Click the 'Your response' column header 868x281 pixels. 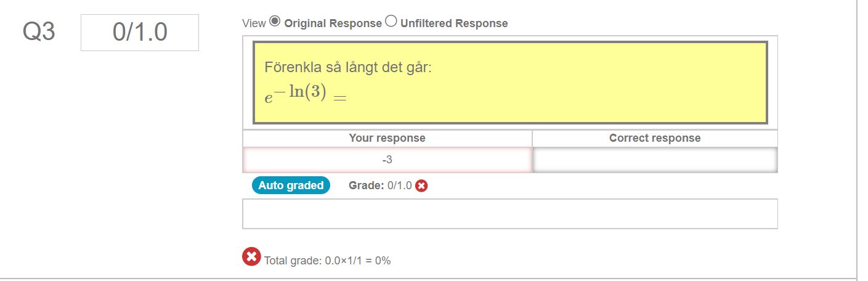[x=387, y=138]
